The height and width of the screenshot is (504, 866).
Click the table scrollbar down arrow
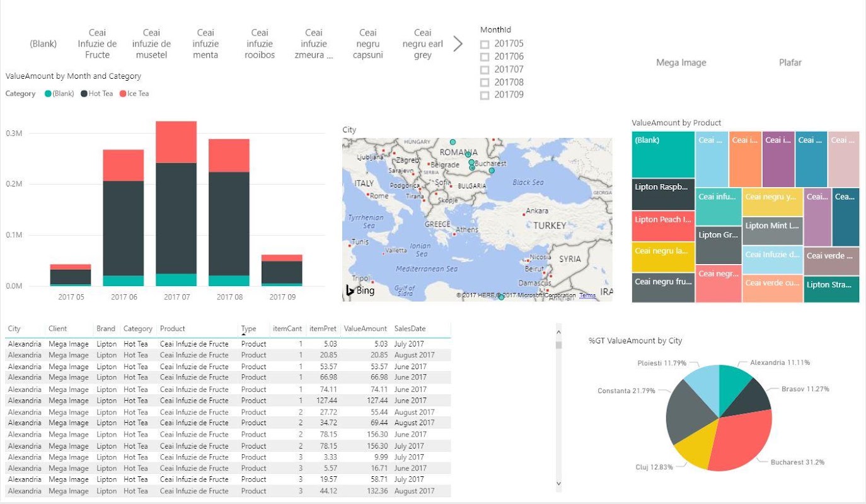(558, 484)
